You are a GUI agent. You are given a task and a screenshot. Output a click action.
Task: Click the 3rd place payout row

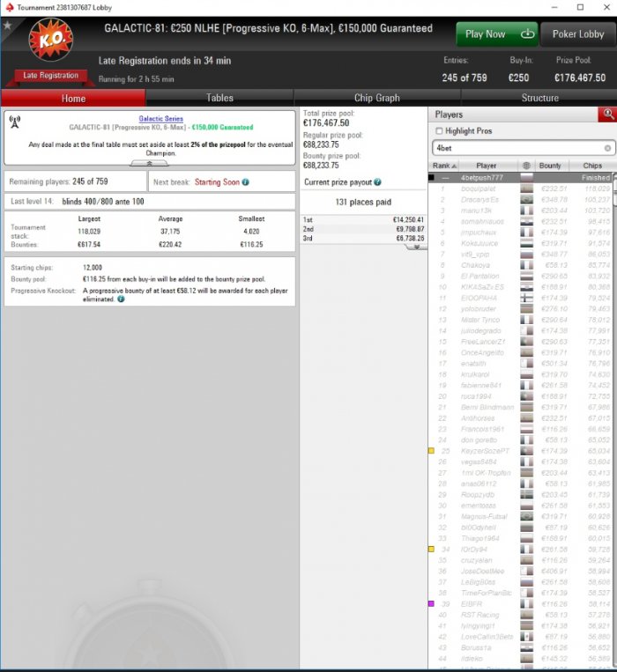tap(364, 239)
